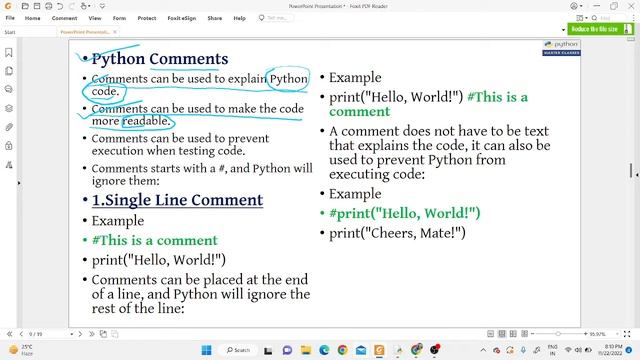This screenshot has width=640, height=360.
Task: Click the zoom in plus button
Action: point(585,334)
